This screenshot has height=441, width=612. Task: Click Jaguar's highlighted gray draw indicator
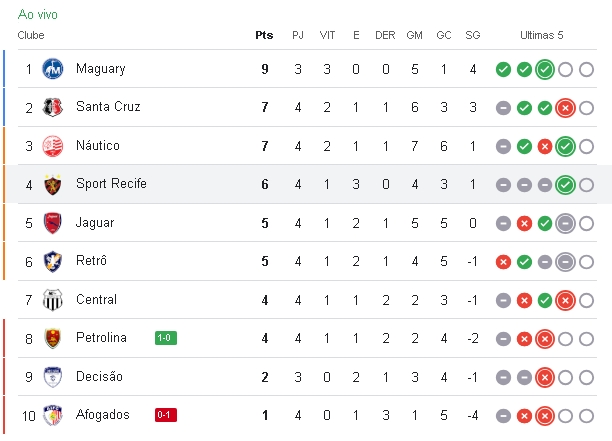pyautogui.click(x=565, y=223)
